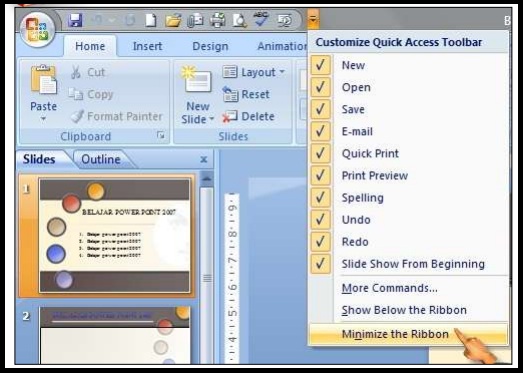This screenshot has height=373, width=524.
Task: Toggle Undo in the Customize menu
Action: (x=409, y=220)
